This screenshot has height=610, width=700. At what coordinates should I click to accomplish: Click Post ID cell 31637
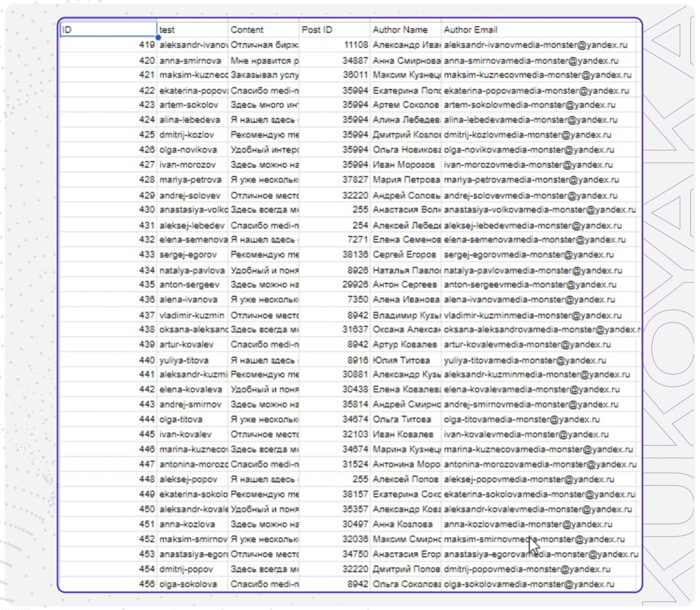335,329
